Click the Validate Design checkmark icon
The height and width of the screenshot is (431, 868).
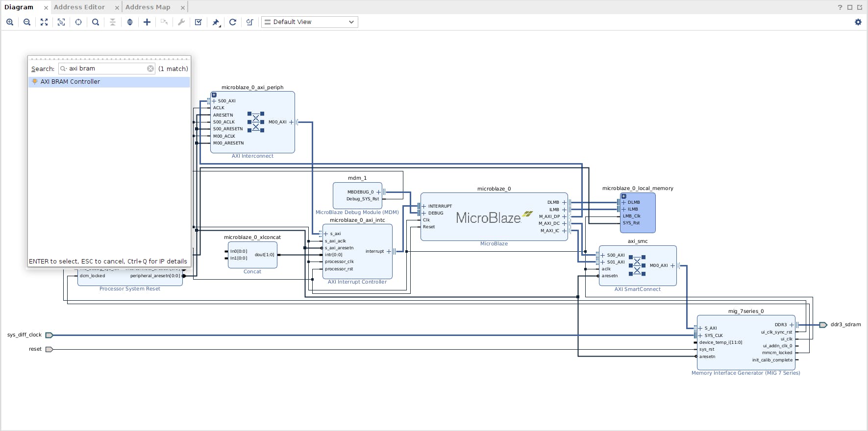pyautogui.click(x=198, y=22)
